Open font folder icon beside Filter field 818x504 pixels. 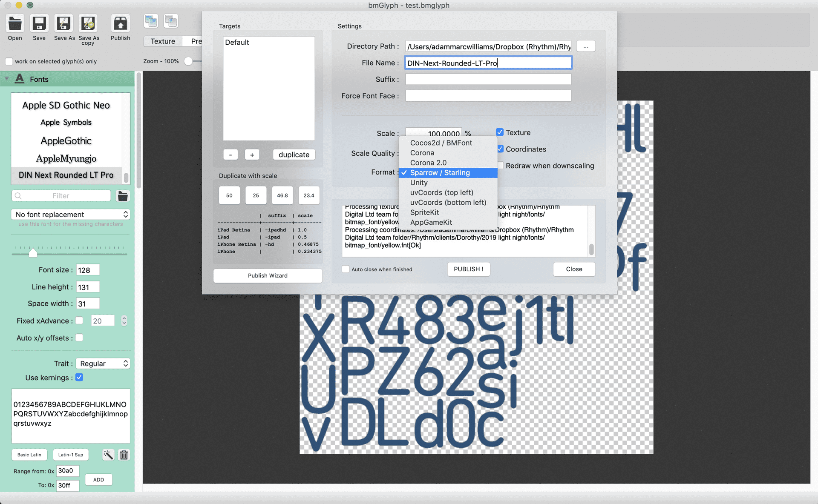tap(123, 196)
